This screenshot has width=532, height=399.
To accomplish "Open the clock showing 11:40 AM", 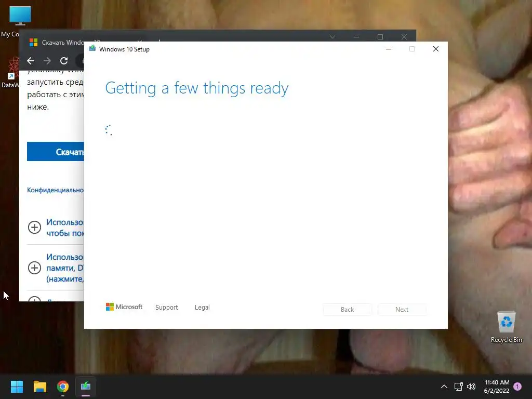I will [497, 387].
